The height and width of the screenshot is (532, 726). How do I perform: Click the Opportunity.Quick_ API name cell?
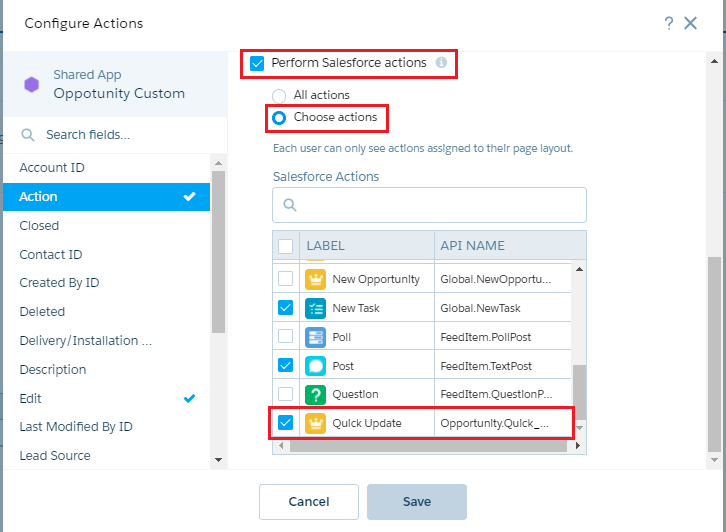[x=503, y=423]
